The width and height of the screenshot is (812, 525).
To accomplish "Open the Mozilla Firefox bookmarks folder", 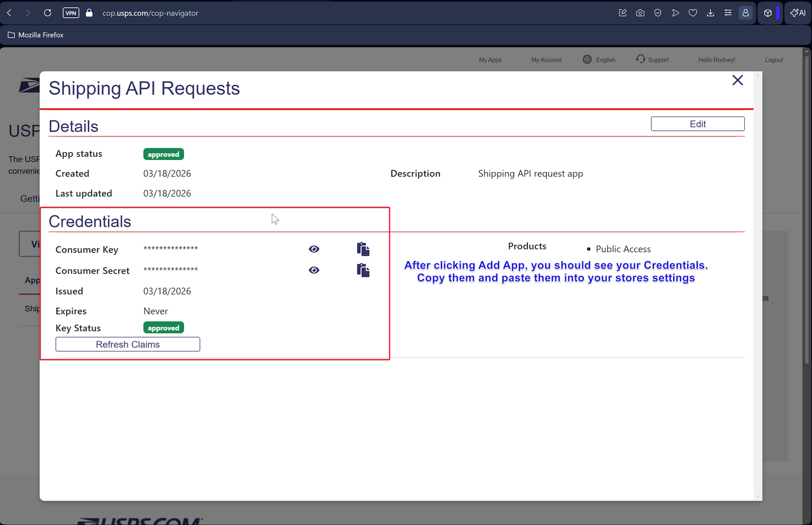I will (36, 35).
